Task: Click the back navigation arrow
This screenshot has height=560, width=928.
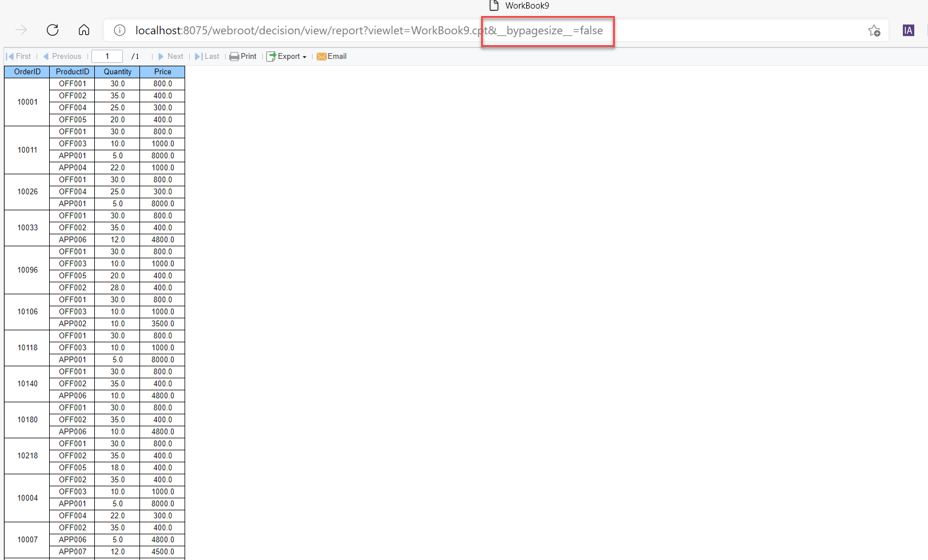Action: point(21,30)
